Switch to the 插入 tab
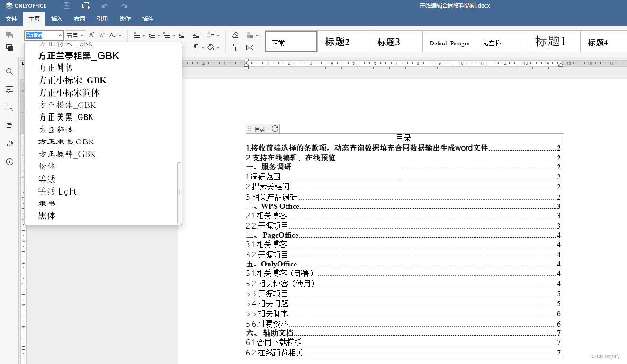Viewport: 627px width, 364px height. 57,19
